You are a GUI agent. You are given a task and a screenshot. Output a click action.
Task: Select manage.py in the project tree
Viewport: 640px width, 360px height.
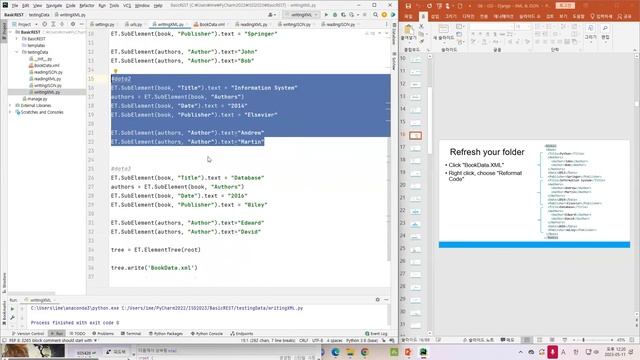pyautogui.click(x=35, y=99)
